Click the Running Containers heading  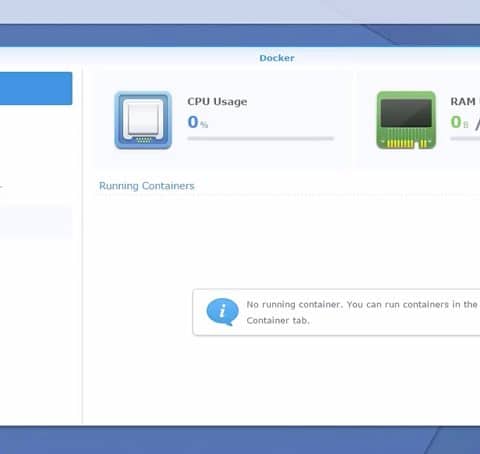(x=147, y=186)
